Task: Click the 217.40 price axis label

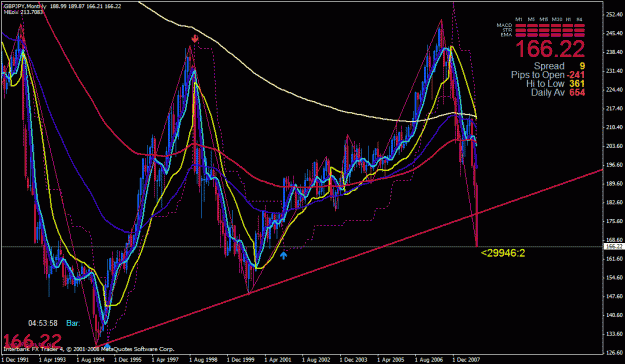Action: pos(614,108)
